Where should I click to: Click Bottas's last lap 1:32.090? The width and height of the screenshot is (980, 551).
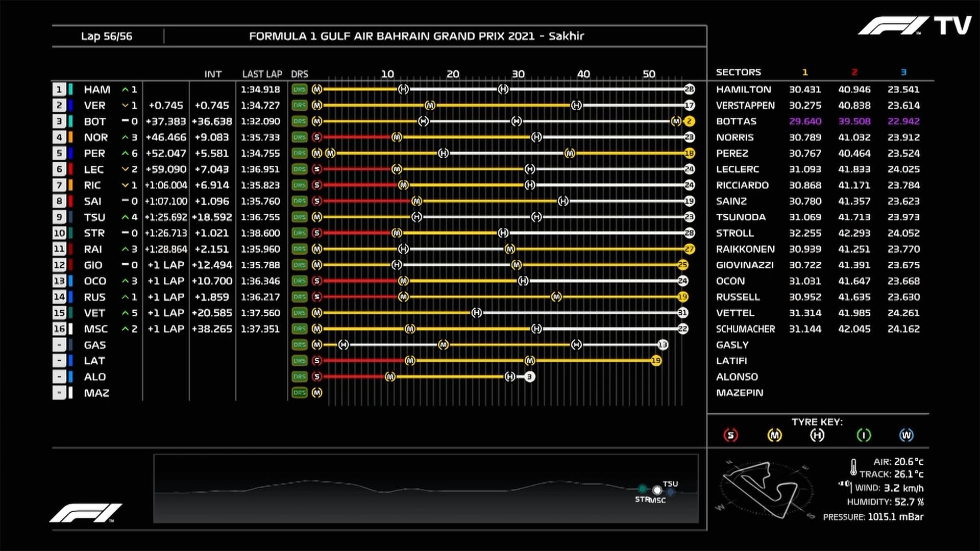coord(260,121)
